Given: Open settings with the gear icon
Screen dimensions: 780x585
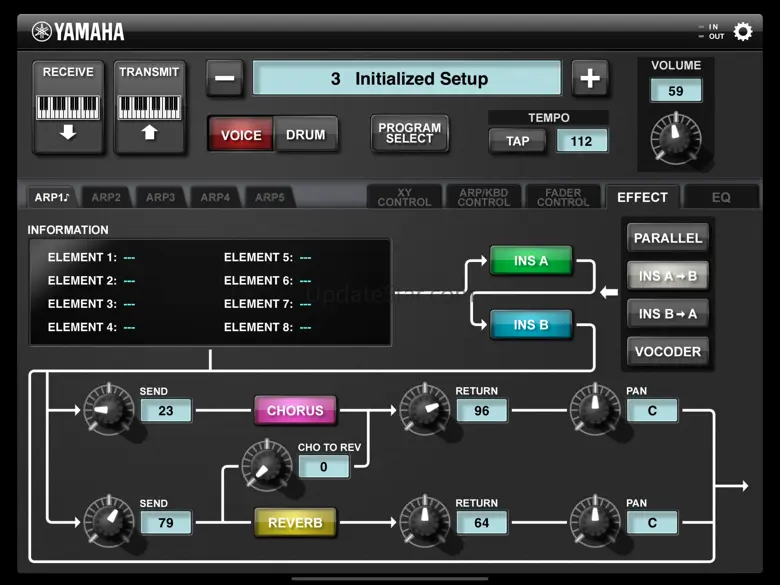Looking at the screenshot, I should [x=743, y=31].
